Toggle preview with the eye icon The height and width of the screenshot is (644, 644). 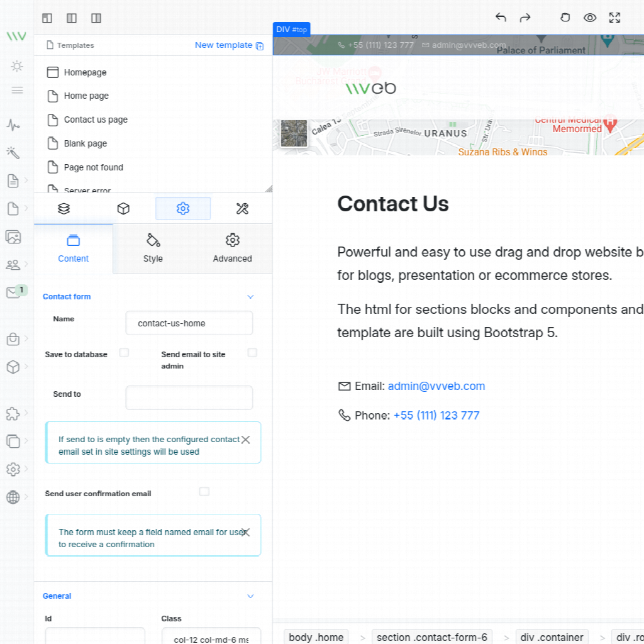pos(590,18)
